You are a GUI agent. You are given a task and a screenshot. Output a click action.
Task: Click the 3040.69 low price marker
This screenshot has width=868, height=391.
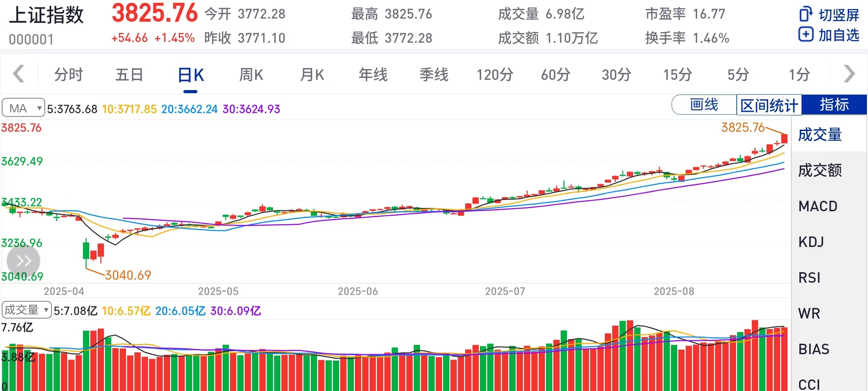[x=128, y=275]
